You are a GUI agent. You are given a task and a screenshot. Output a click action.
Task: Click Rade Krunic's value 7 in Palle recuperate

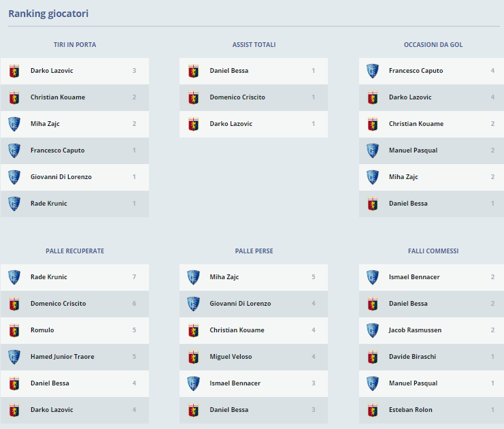(134, 277)
